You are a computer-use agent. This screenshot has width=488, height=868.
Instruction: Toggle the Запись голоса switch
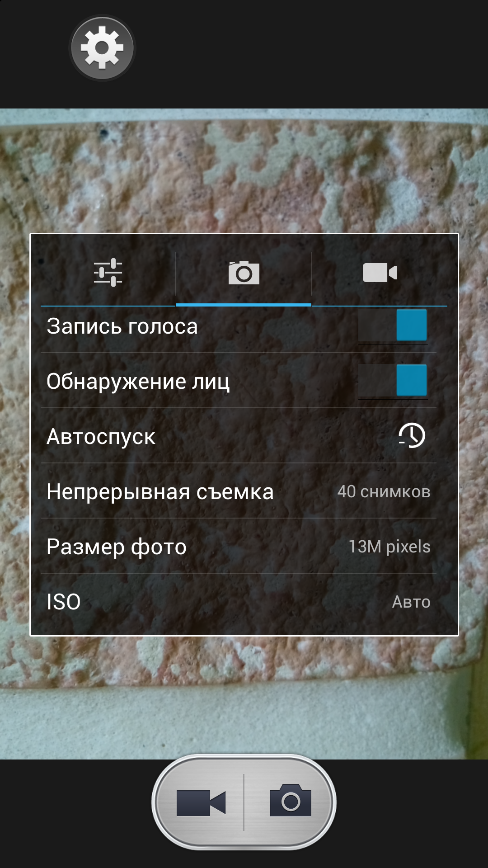pyautogui.click(x=393, y=325)
